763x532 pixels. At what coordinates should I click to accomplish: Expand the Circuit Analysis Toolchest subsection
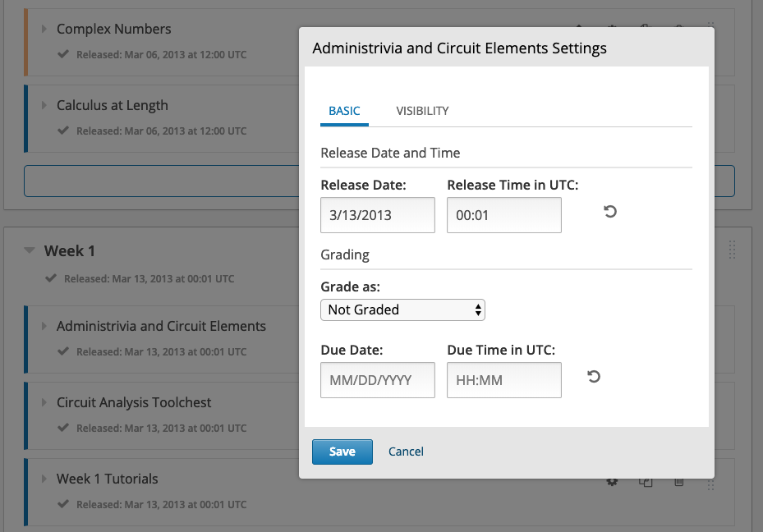(44, 402)
